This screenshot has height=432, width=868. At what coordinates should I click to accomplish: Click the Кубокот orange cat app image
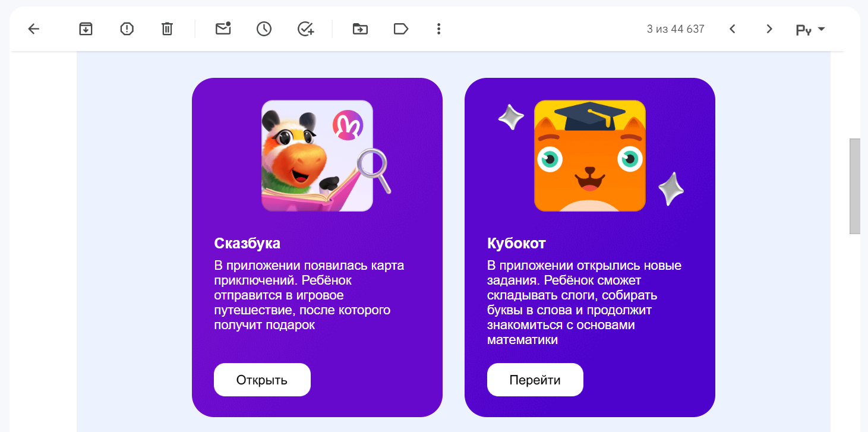pyautogui.click(x=590, y=156)
